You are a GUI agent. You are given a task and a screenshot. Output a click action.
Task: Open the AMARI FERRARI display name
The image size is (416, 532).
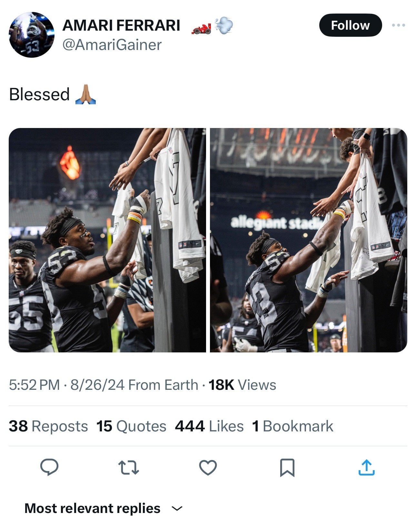coord(121,25)
